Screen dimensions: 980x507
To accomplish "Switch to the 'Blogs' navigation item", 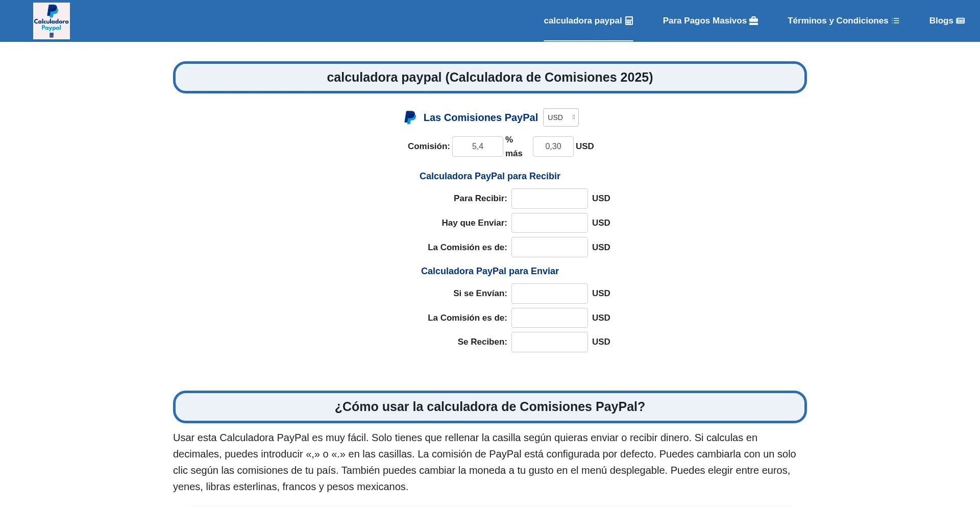I will pos(941,20).
